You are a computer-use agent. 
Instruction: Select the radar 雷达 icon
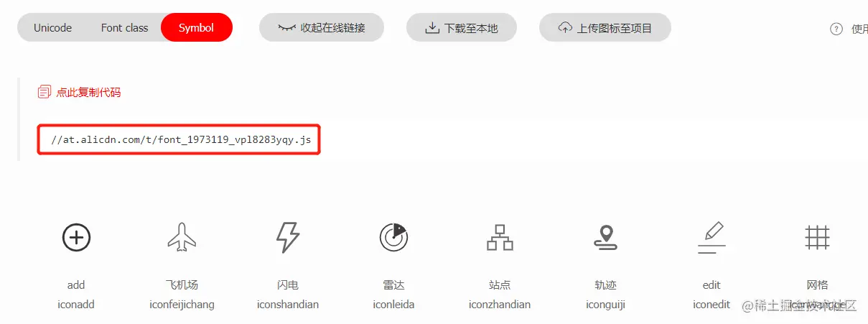pos(393,237)
